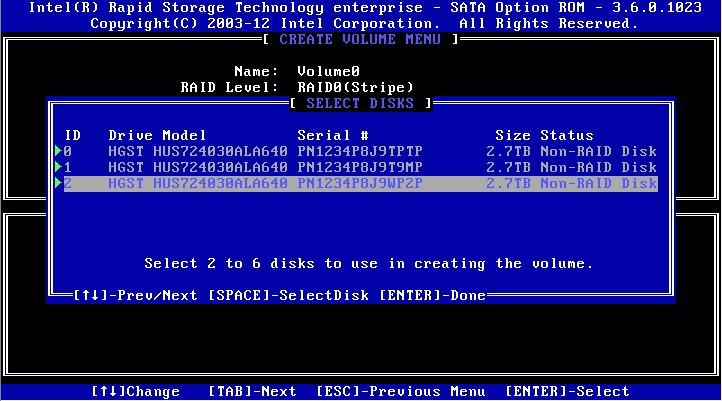Image resolution: width=722 pixels, height=401 pixels.
Task: Click the [ENTER]-Done hint
Action: point(432,295)
